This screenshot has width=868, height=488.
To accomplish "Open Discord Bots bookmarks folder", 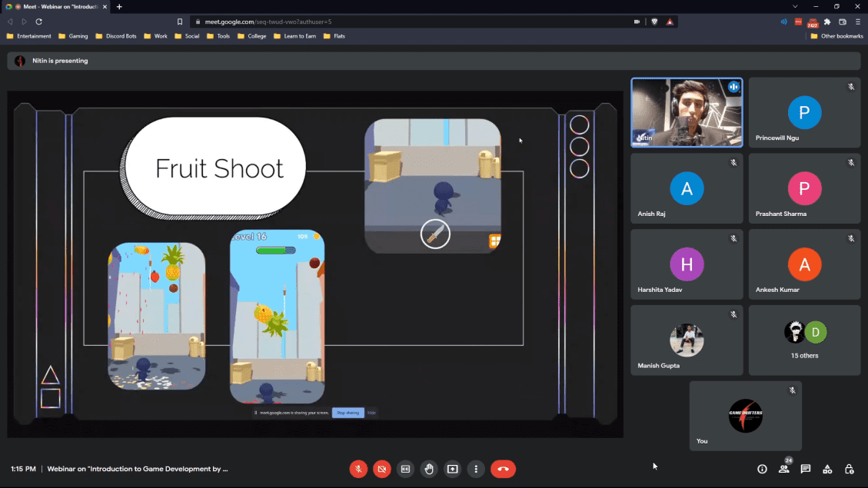I will pyautogui.click(x=115, y=36).
